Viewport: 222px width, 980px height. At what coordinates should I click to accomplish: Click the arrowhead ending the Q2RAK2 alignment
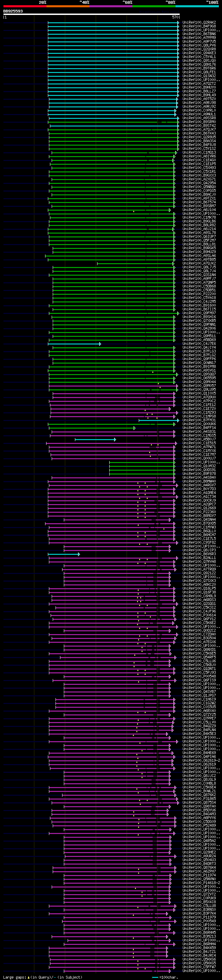pyautogui.click(x=178, y=23)
